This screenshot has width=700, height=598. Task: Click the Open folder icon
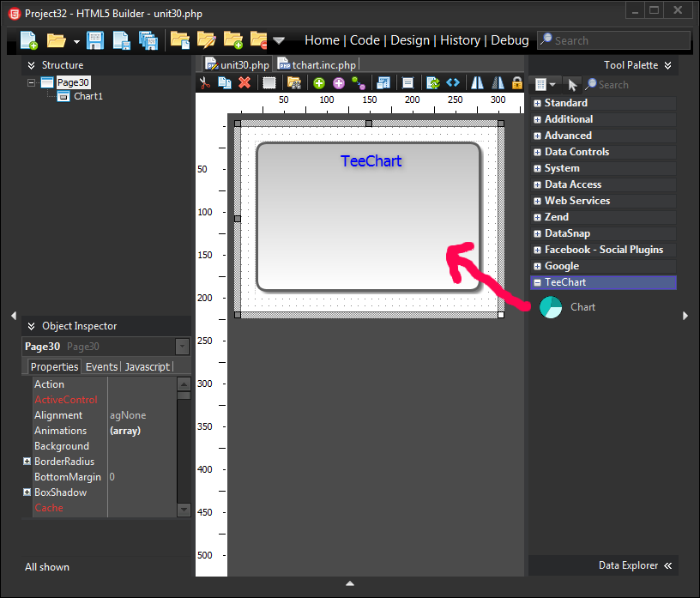click(x=57, y=40)
